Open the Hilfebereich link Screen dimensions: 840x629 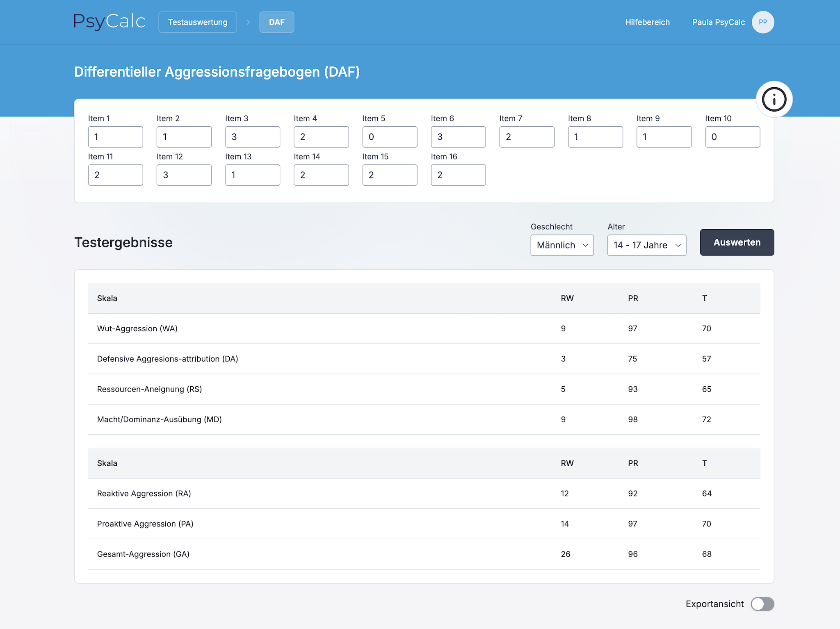647,22
